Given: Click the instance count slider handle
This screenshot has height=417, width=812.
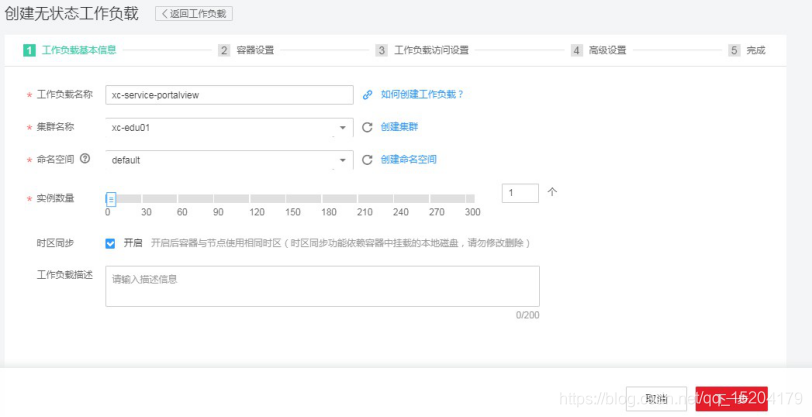Looking at the screenshot, I should [x=111, y=199].
